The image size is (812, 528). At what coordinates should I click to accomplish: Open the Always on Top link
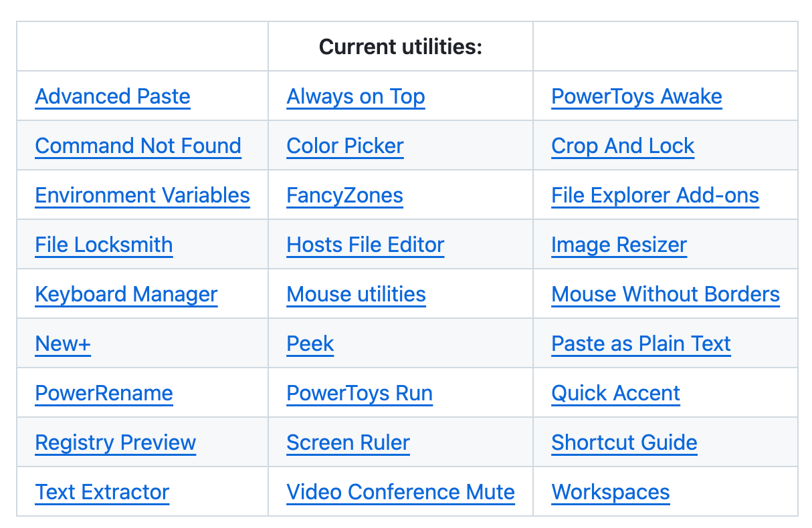pyautogui.click(x=356, y=96)
